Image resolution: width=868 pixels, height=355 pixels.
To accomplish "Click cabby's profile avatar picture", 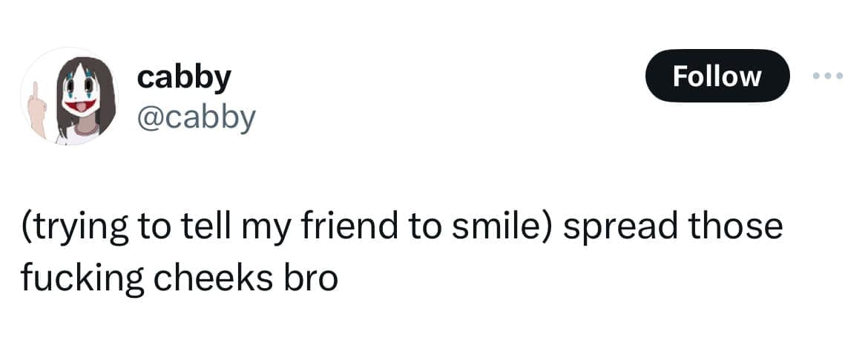I will click(67, 97).
